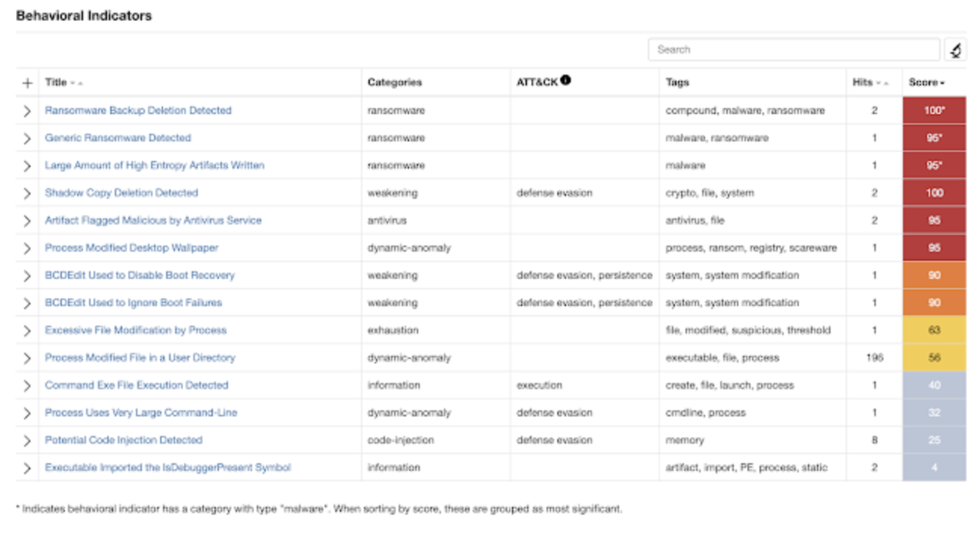Open Executable Imported the IsDebuggerPresent Symbol link
Viewport: 980px width, 535px height.
tap(168, 468)
